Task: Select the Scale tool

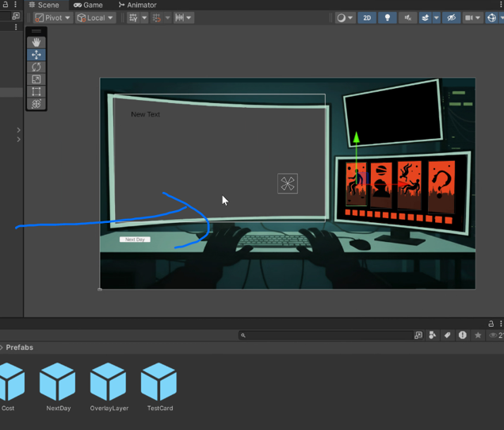Action: [x=36, y=79]
